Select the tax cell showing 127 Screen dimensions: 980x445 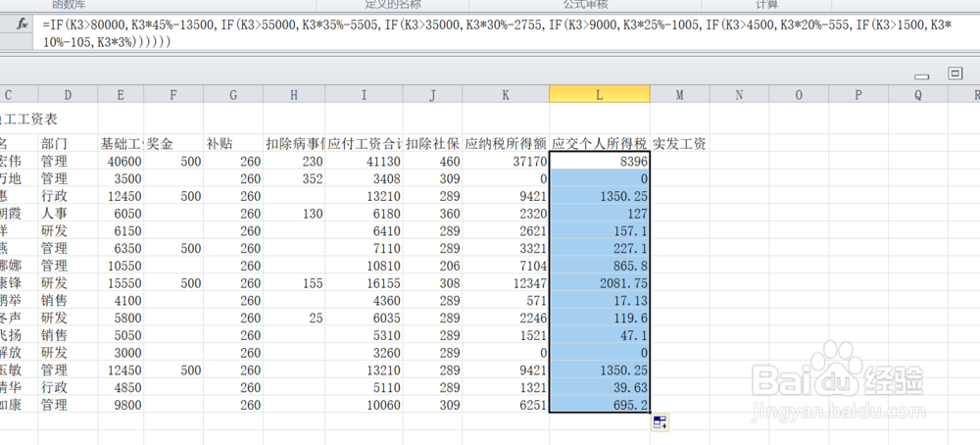pyautogui.click(x=600, y=214)
